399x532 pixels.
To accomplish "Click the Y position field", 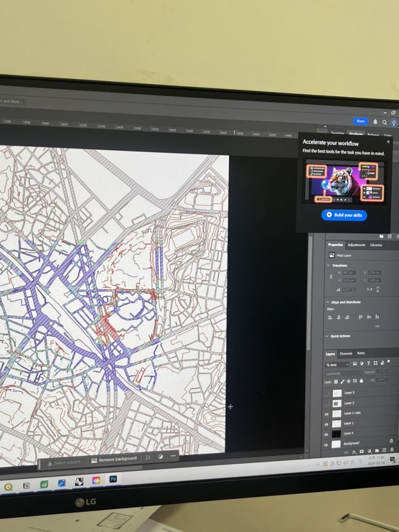I will (x=374, y=280).
